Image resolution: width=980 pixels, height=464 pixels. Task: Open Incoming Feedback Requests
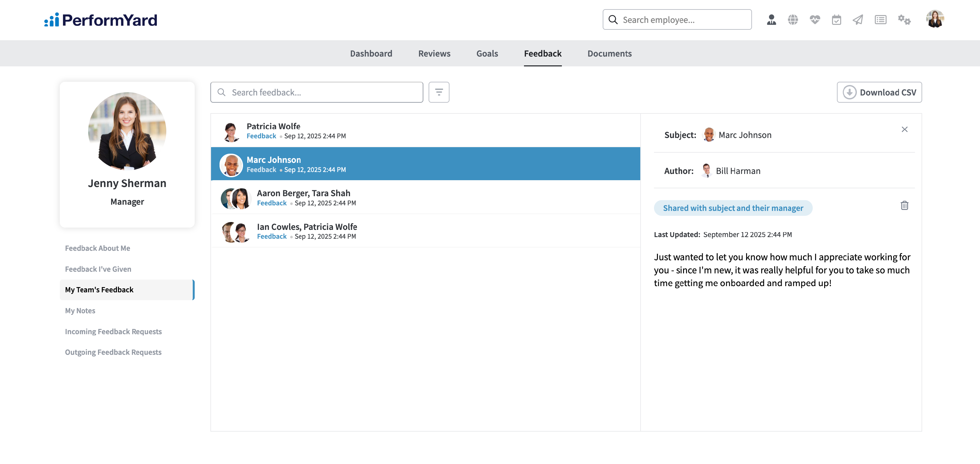click(113, 332)
